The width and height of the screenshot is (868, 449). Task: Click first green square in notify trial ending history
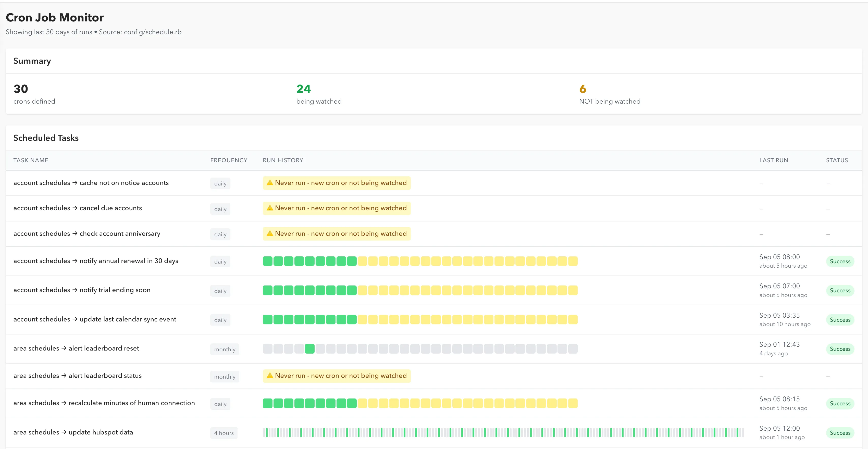[268, 290]
